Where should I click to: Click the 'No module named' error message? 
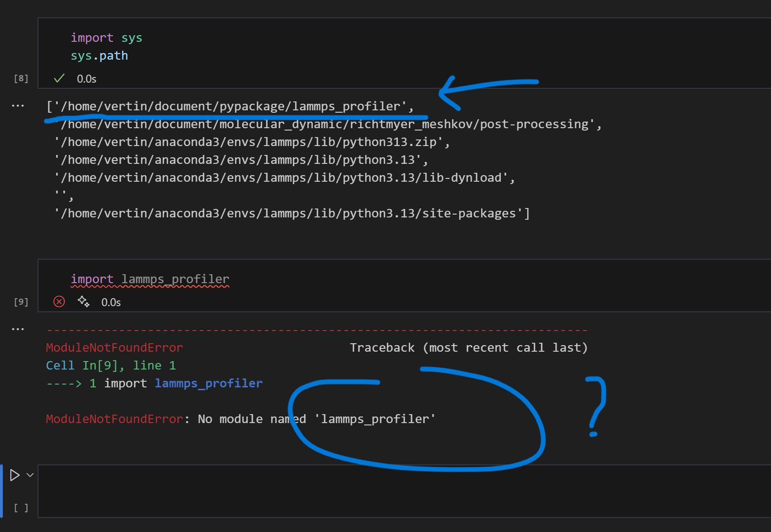pos(241,419)
